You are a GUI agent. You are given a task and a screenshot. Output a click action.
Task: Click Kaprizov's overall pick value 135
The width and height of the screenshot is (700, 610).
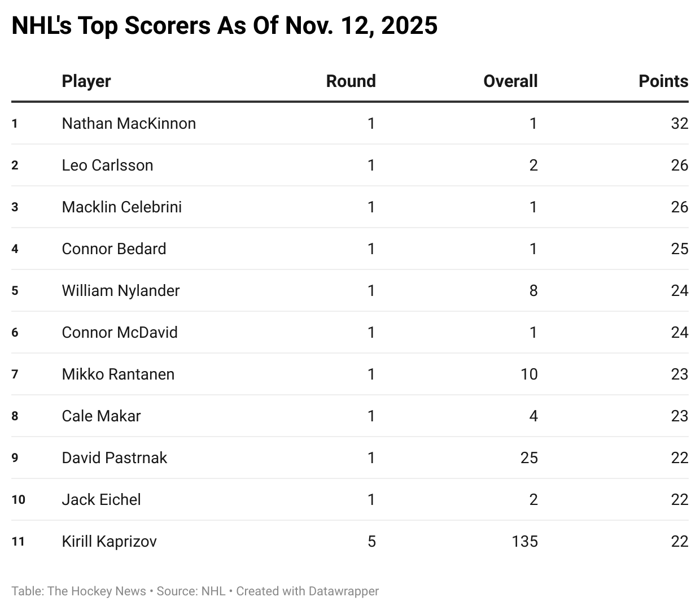click(524, 542)
